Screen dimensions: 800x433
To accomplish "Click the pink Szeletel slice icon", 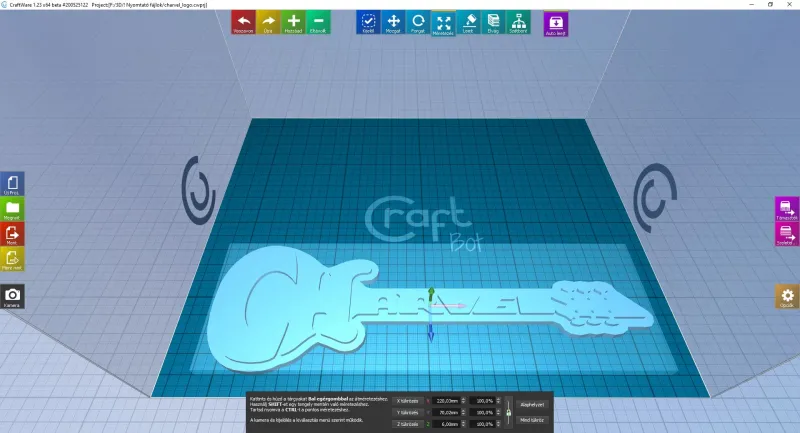I will pyautogui.click(x=787, y=234).
